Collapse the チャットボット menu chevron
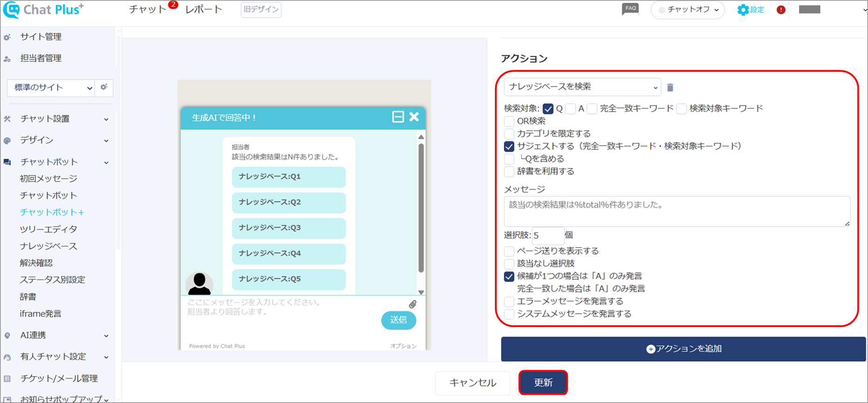This screenshot has width=868, height=403. click(x=106, y=163)
